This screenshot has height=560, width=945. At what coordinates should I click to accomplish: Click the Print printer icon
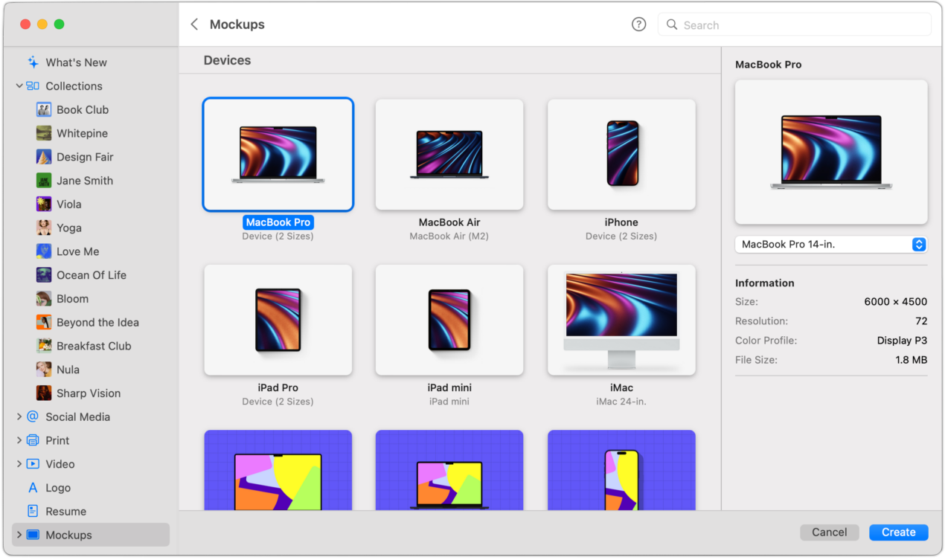coord(33,440)
